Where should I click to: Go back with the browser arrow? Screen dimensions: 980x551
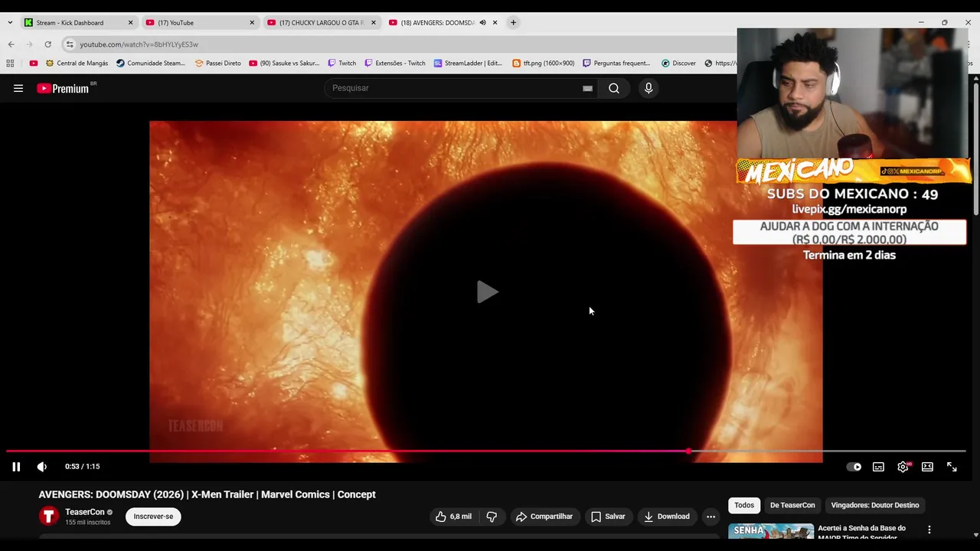(11, 44)
